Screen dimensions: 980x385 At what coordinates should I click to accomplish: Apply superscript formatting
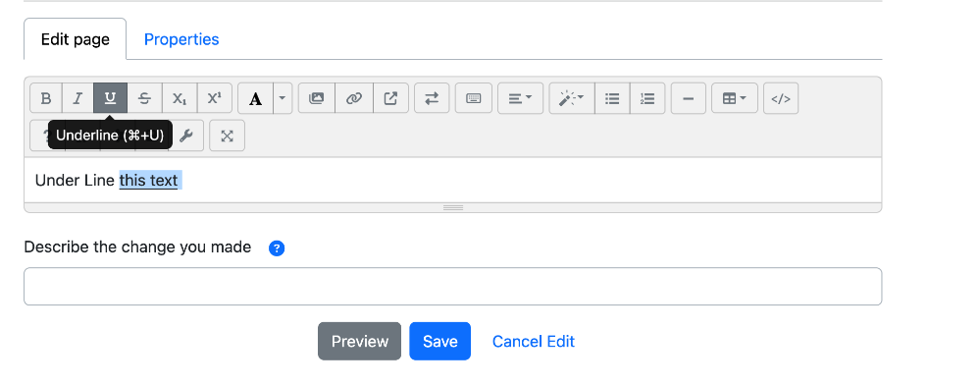point(215,98)
